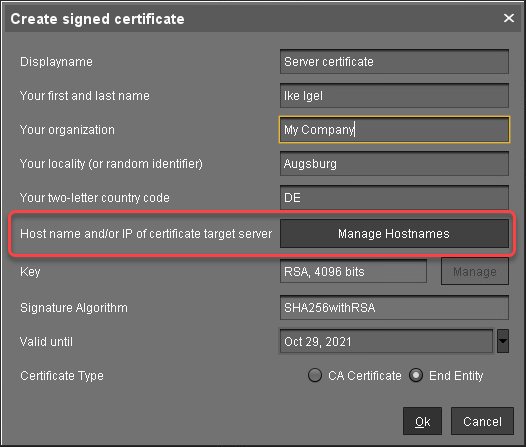The height and width of the screenshot is (447, 526).
Task: Focus the Displayname input field
Action: tap(394, 62)
